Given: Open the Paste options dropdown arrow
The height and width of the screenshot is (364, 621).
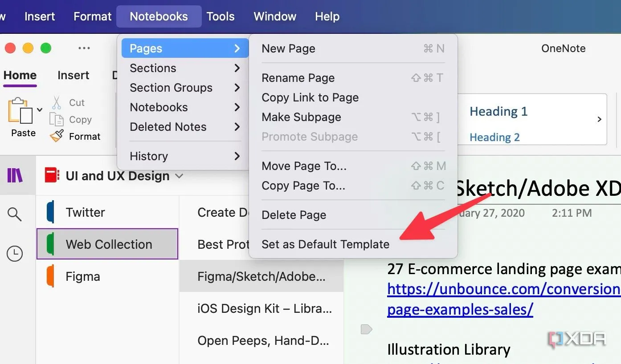Looking at the screenshot, I should point(40,109).
